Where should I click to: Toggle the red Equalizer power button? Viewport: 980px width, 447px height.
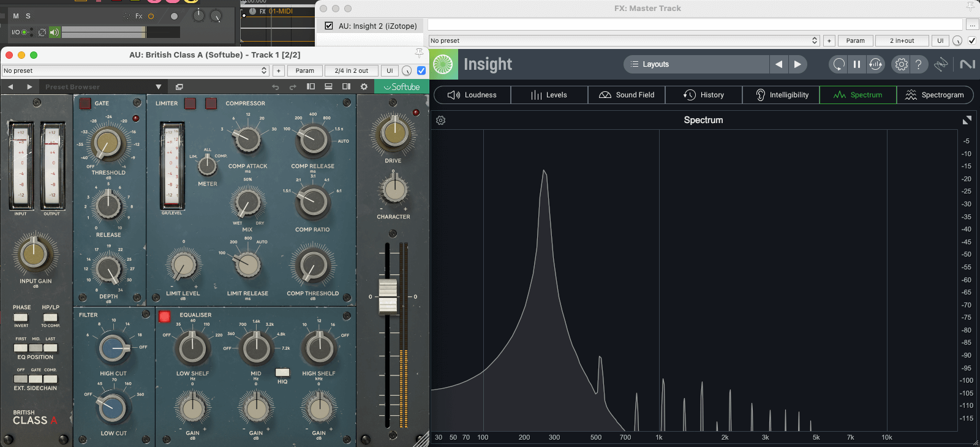164,316
